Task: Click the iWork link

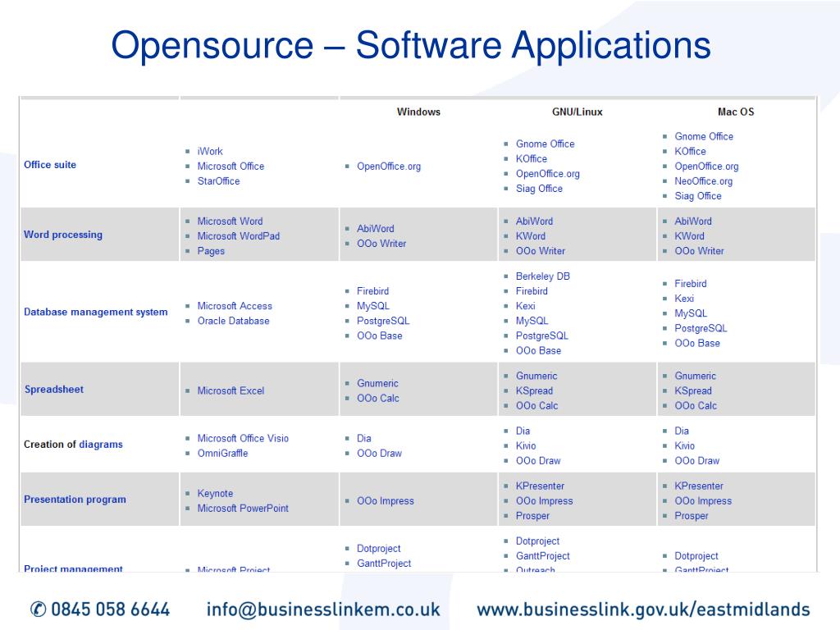Action: [210, 152]
